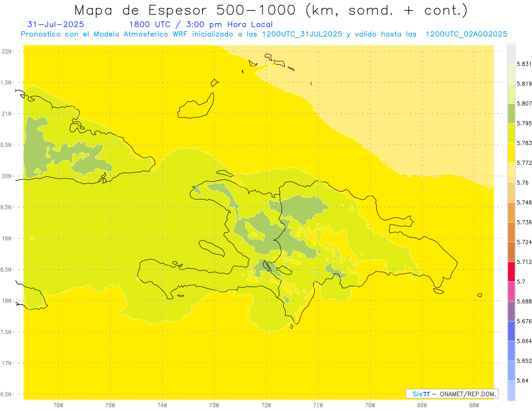Click the '21N' latitude axis label
Screen dimensions: 532x411
(x=7, y=114)
